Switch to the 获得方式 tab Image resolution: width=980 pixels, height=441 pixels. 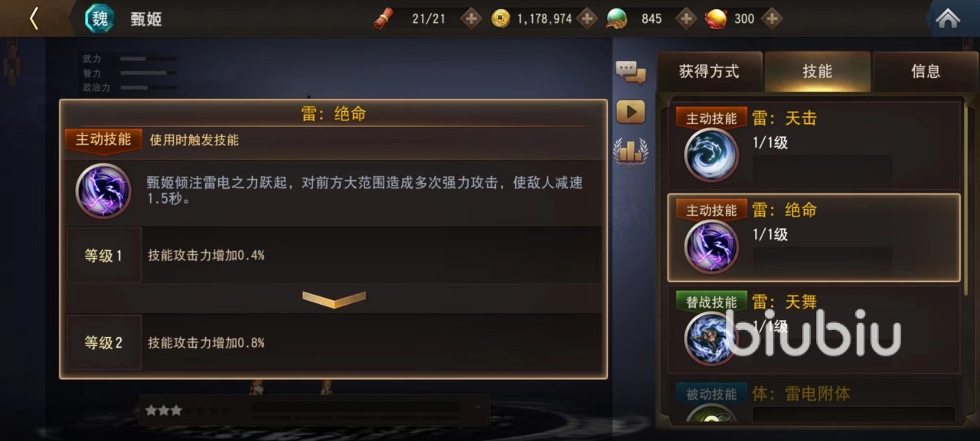[709, 72]
